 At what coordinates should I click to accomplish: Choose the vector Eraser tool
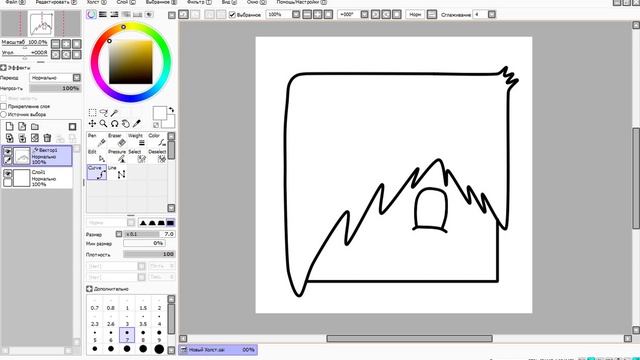point(117,140)
